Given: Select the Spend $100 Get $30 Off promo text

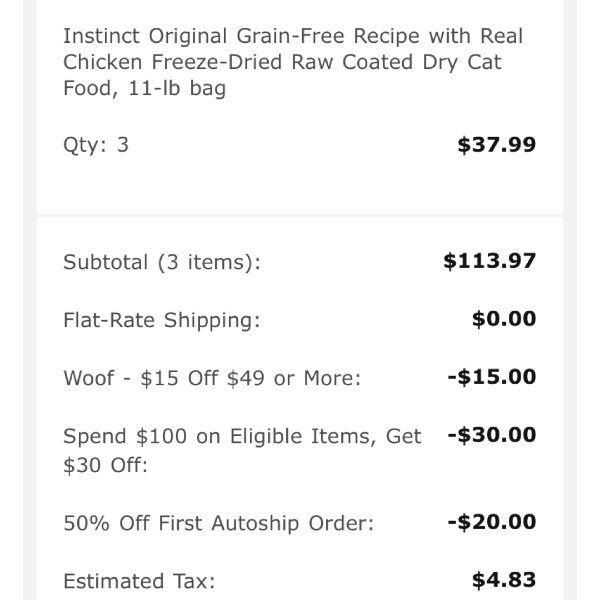Looking at the screenshot, I should coord(242,451).
